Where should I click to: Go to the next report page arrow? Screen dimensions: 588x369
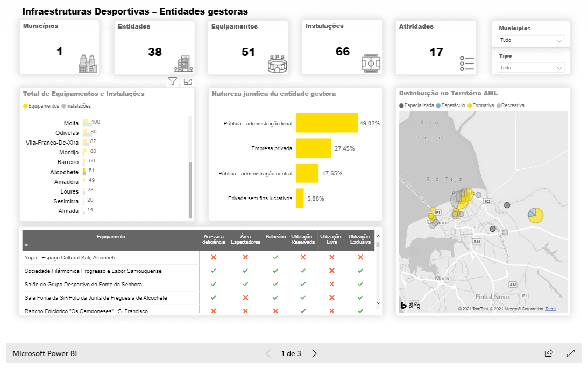click(315, 353)
